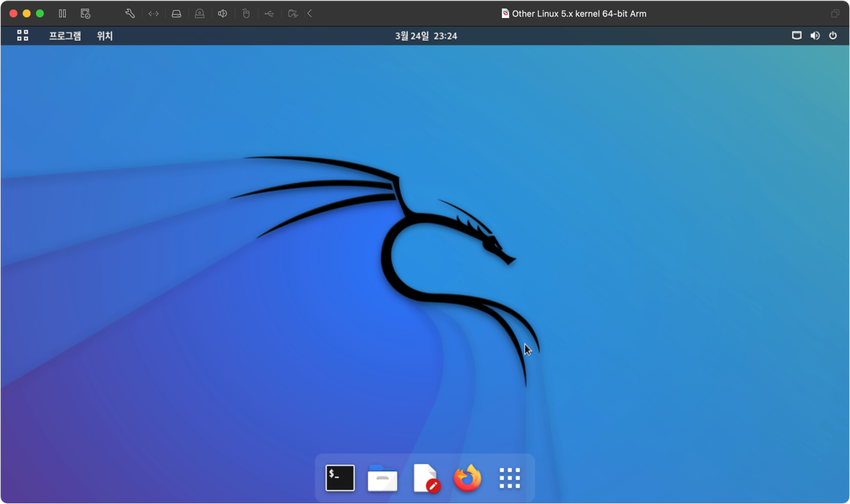Open VM settings wrench icon
850x504 pixels.
click(130, 14)
